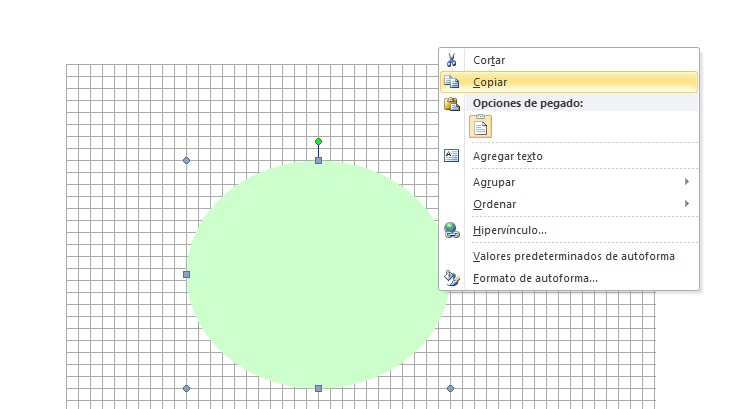Click the text box icon beside Agregar texto
Screen dimensions: 751x409
pos(451,156)
